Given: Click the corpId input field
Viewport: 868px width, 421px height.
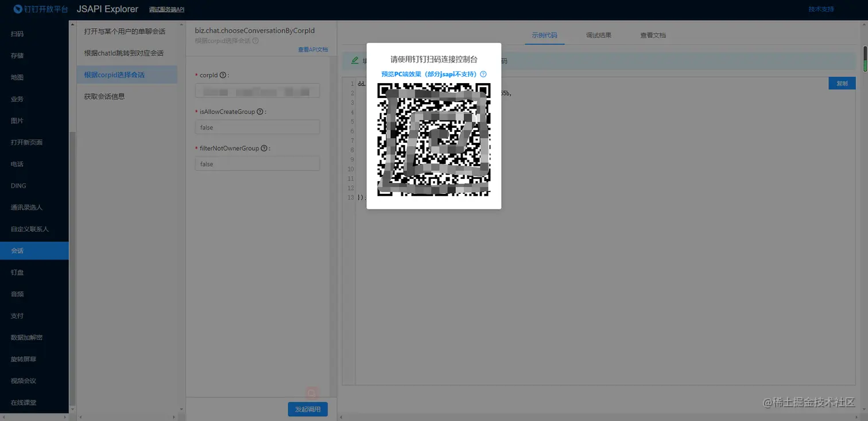Looking at the screenshot, I should (257, 91).
